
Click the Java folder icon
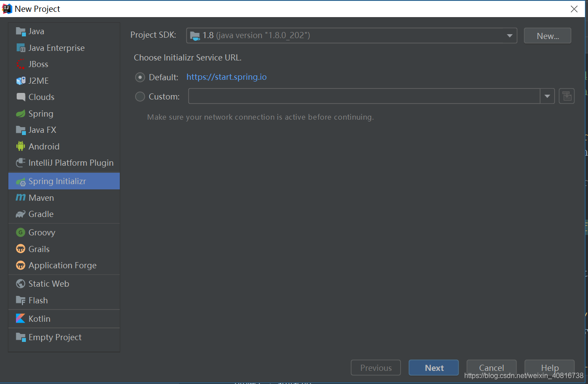tap(21, 31)
